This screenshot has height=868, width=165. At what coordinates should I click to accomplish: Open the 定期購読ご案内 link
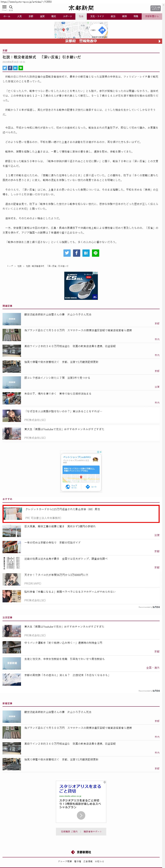69,831
